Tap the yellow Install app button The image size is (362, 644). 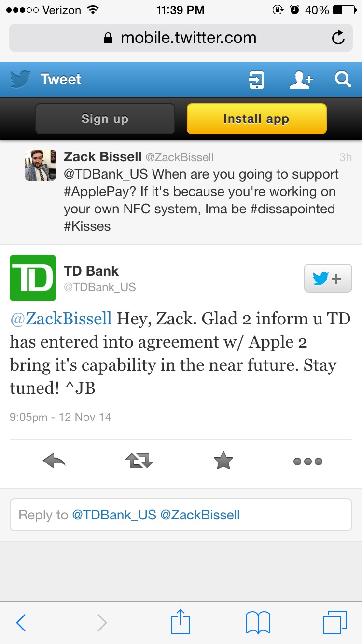point(256,119)
